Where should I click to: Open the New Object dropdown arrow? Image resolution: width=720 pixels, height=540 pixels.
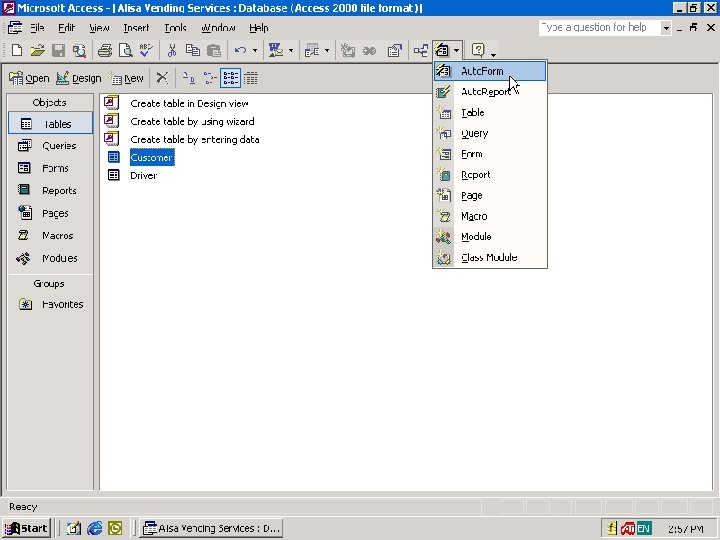point(456,50)
